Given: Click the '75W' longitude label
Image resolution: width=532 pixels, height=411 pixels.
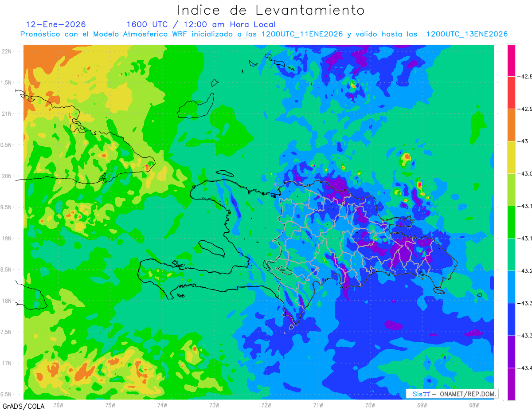Looking at the screenshot, I should click(x=110, y=405).
